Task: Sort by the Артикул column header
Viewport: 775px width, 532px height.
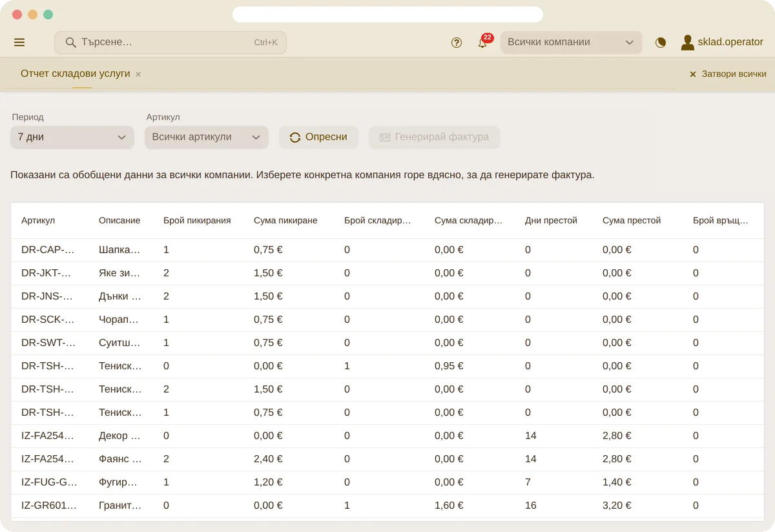Action: click(x=38, y=220)
